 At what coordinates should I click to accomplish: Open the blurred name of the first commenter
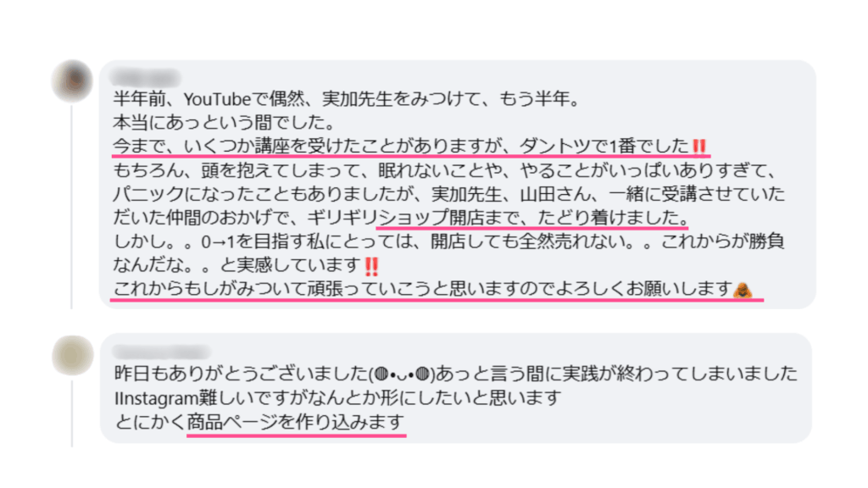click(145, 78)
